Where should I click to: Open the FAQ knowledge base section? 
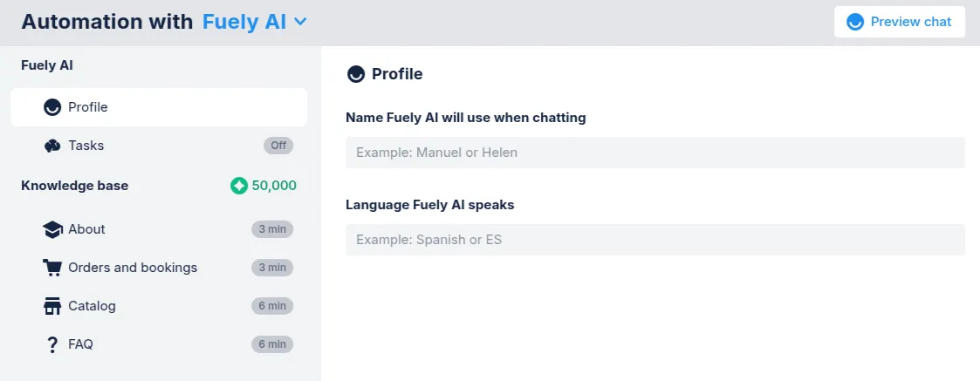tap(159, 344)
